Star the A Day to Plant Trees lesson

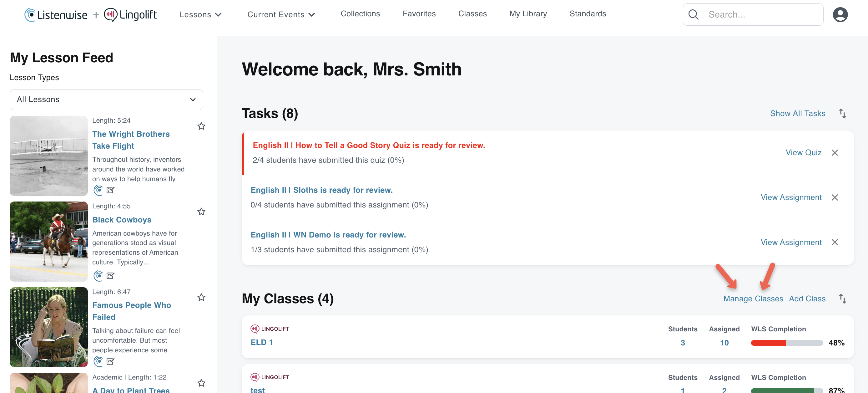201,383
